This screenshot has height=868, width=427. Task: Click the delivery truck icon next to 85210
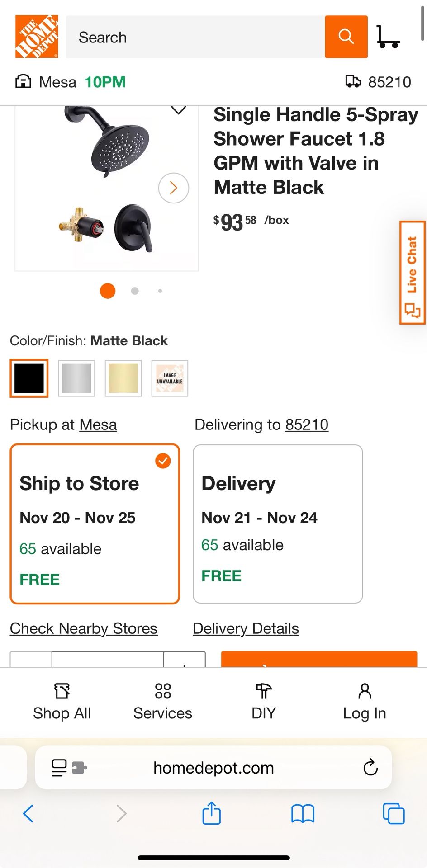[x=354, y=82]
